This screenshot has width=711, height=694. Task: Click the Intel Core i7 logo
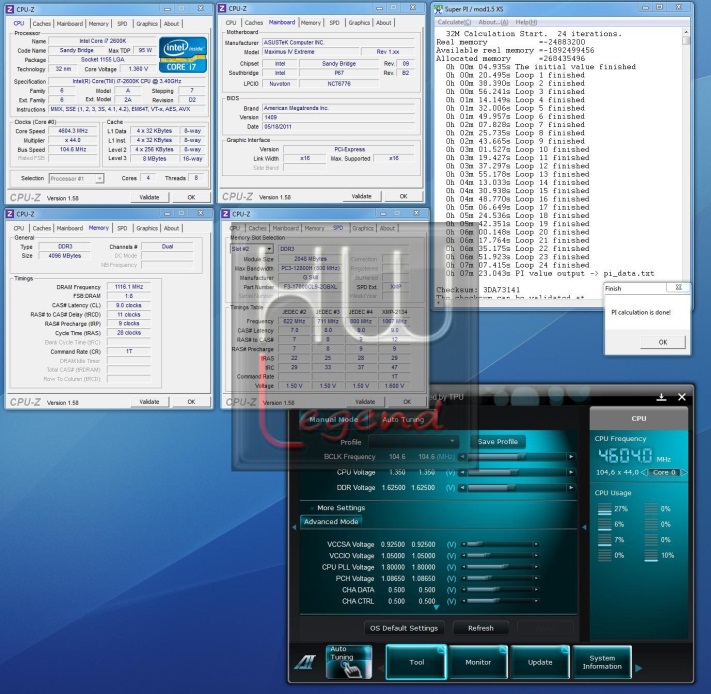[183, 55]
